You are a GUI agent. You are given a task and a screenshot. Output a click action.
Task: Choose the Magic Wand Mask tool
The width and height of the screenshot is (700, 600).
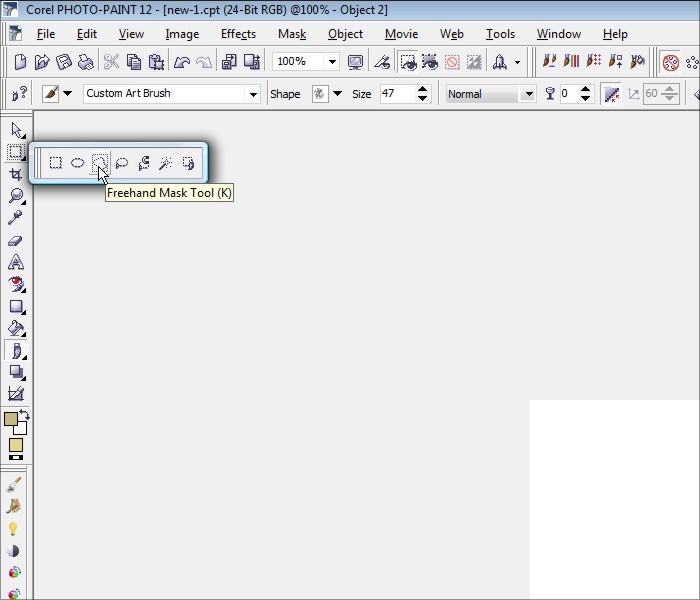click(166, 162)
